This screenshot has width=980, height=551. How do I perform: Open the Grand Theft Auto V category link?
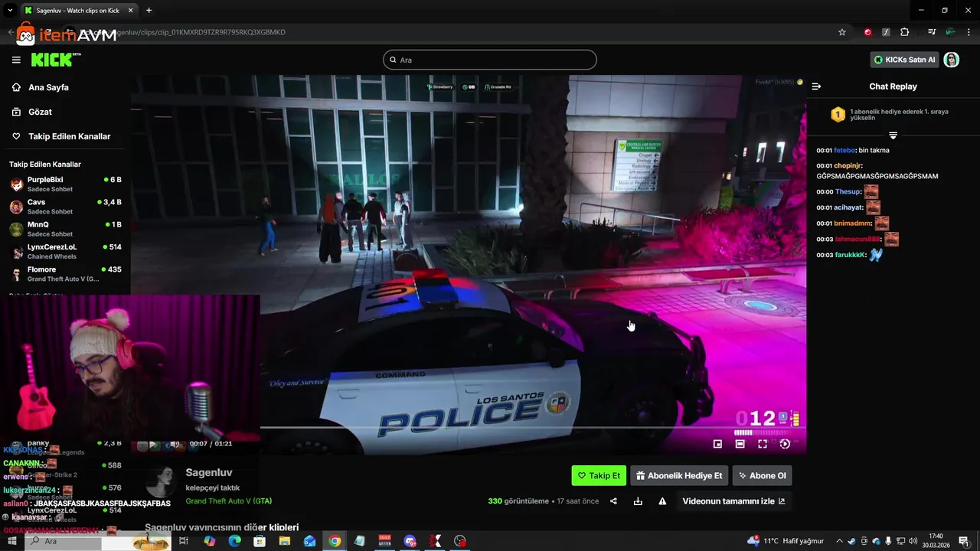(228, 501)
